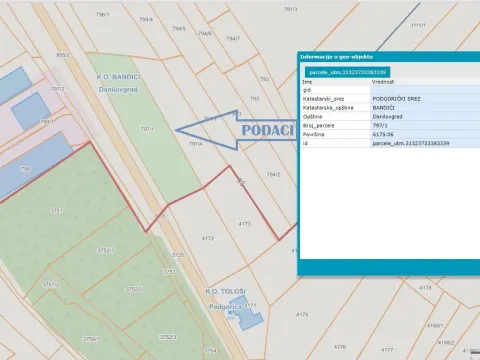The image size is (480, 360).
Task: Click parcel label 794/2
Action: (273, 175)
